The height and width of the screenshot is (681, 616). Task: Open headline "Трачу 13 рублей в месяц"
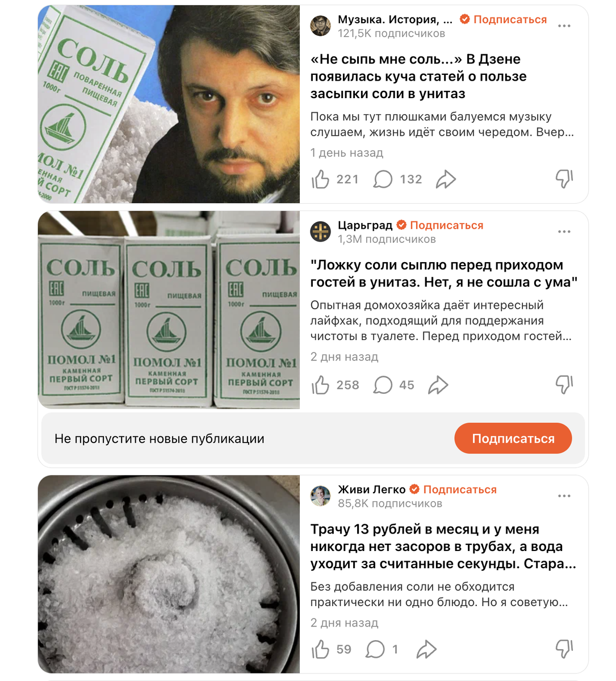pos(443,547)
